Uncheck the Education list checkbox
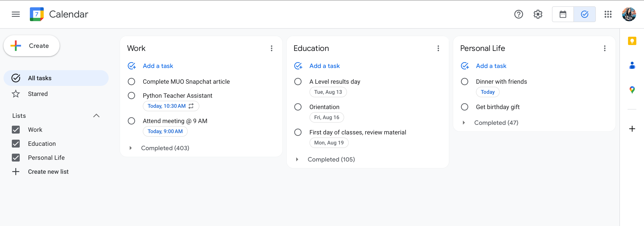 [16, 144]
